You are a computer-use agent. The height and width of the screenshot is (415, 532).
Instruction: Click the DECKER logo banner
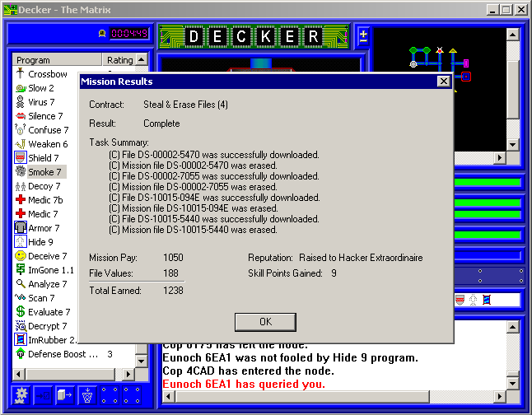pyautogui.click(x=254, y=36)
